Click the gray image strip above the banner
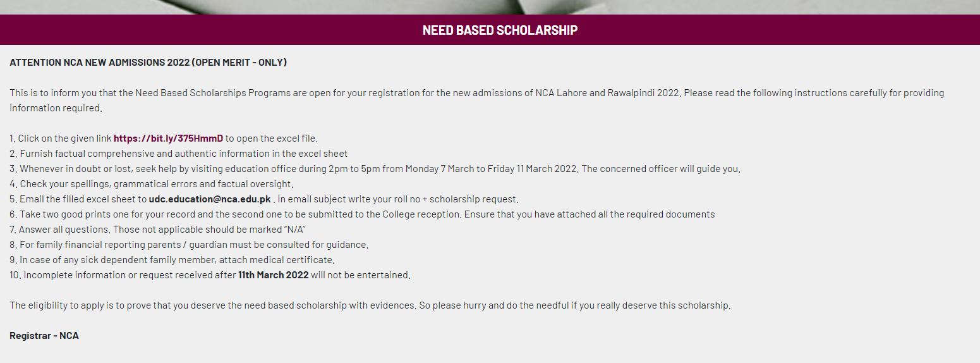 (490, 7)
